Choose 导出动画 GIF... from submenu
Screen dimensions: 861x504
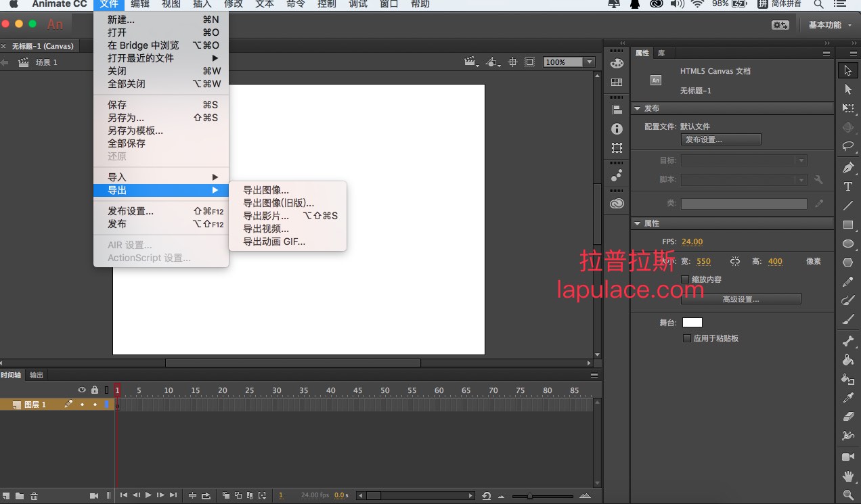pos(274,242)
